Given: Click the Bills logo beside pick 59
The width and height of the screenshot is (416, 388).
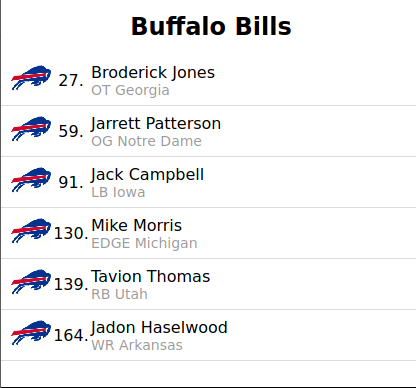Looking at the screenshot, I should coord(31,129).
